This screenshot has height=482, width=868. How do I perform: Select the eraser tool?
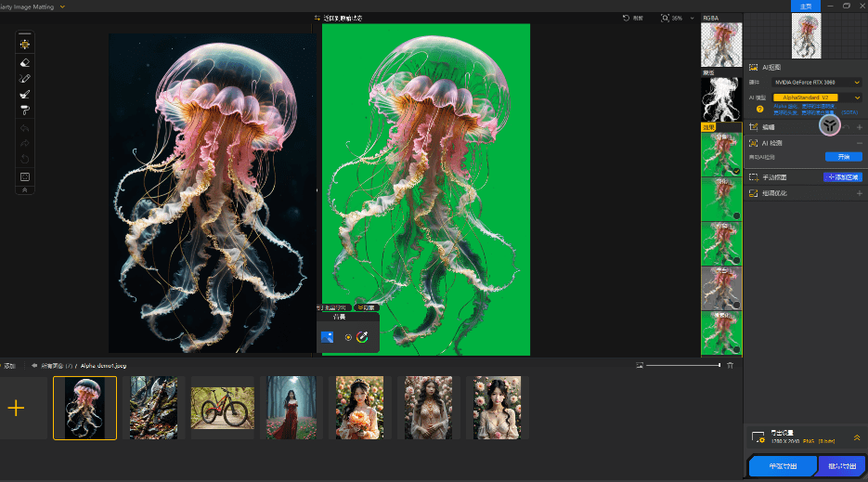25,62
